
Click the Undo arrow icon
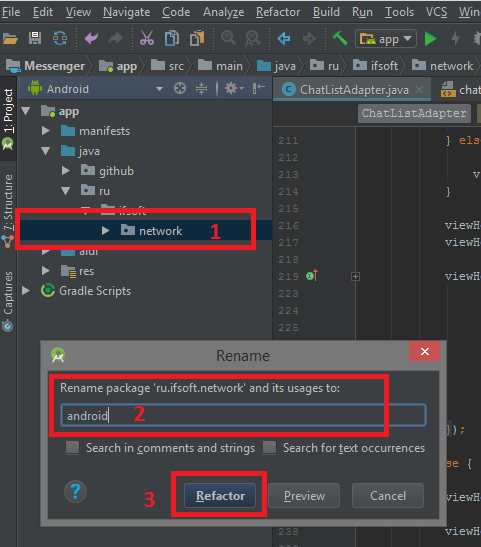pos(91,38)
